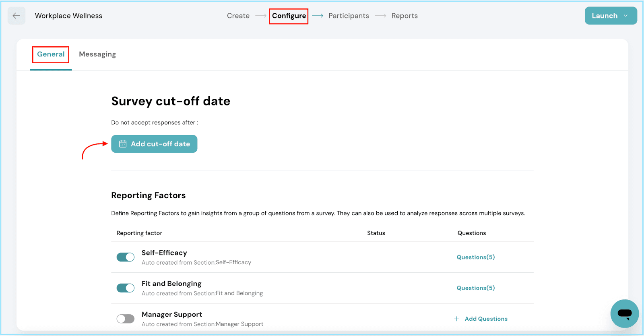Click the back arrow icon
644x336 pixels.
coord(16,16)
